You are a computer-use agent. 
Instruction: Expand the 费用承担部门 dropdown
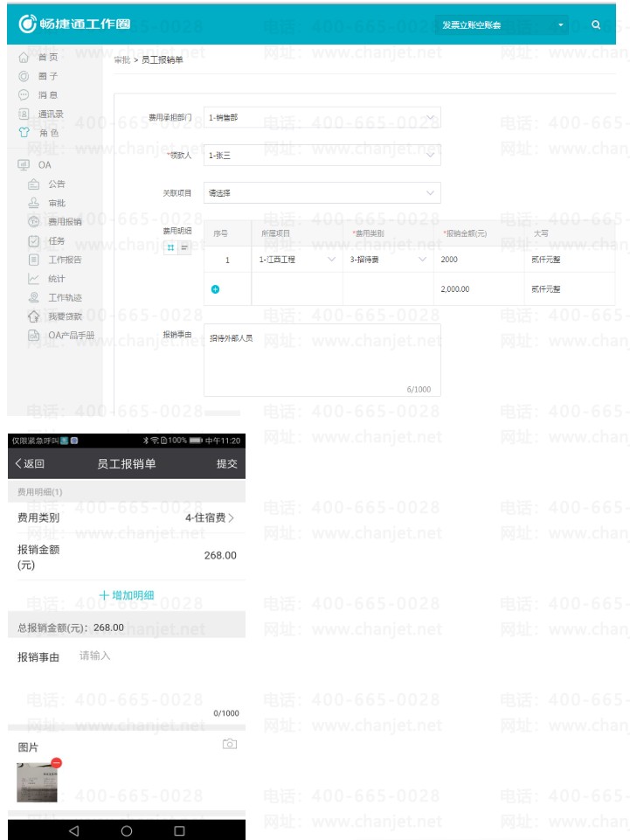coord(322,117)
